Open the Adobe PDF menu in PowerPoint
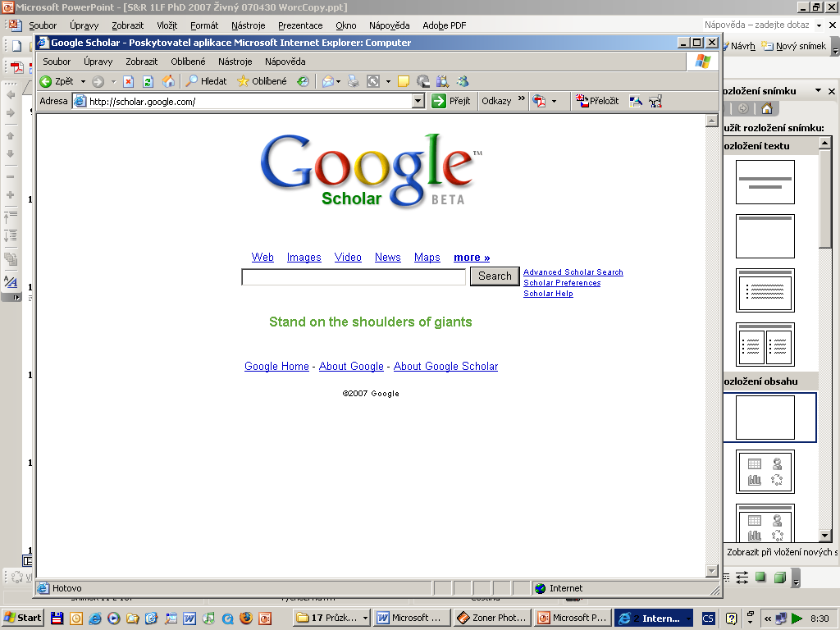Screen dimensions: 840x630 click(444, 25)
